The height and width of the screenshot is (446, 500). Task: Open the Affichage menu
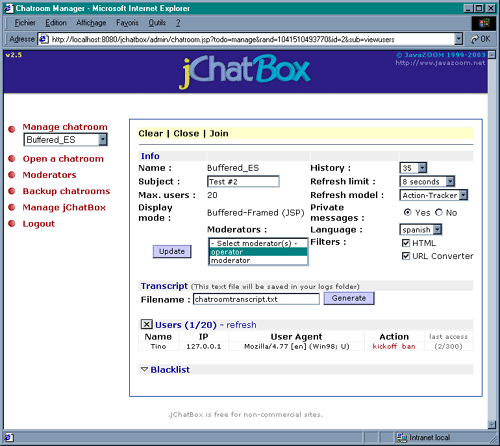pyautogui.click(x=91, y=23)
